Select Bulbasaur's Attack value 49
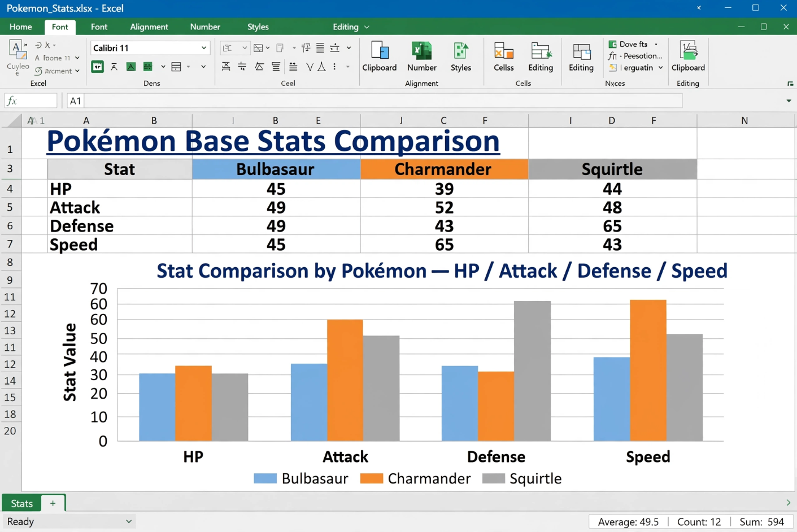The height and width of the screenshot is (532, 797). pos(276,207)
